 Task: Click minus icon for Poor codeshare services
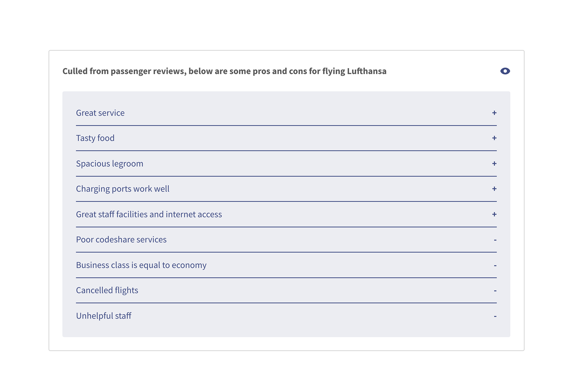click(495, 240)
